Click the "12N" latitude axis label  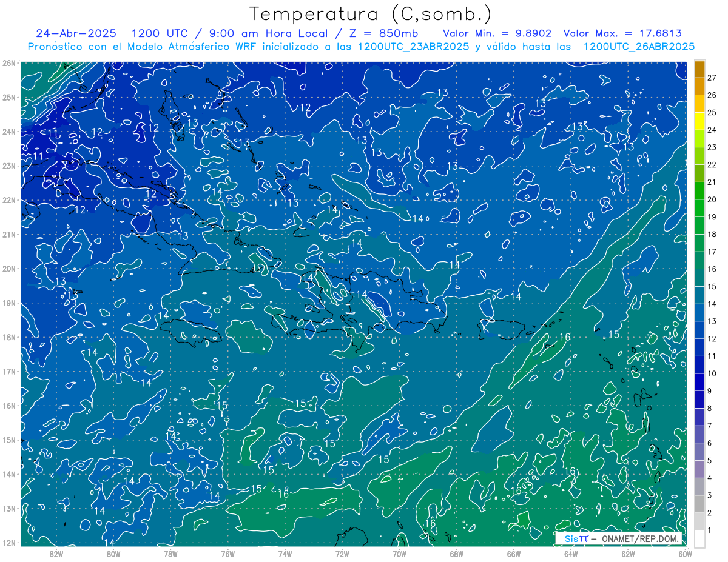click(x=9, y=542)
